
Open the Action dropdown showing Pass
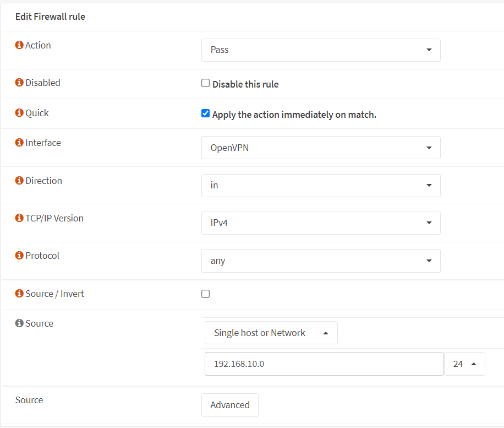(321, 50)
